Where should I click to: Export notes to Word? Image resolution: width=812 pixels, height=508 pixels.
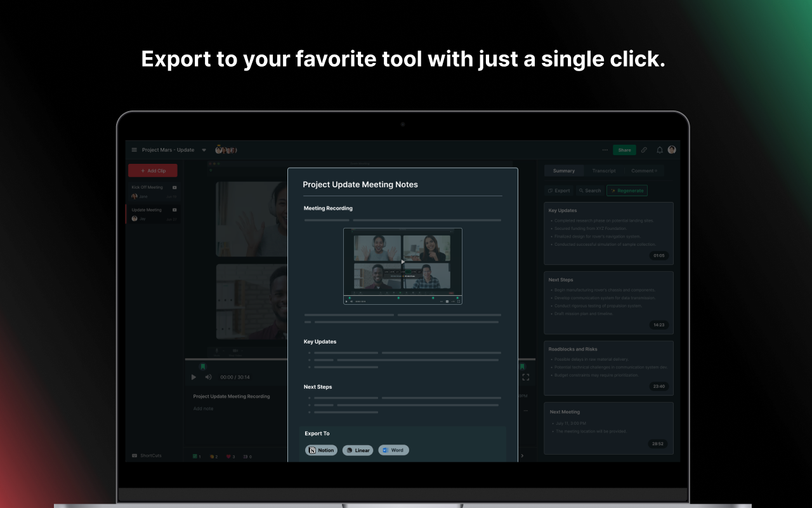click(x=393, y=450)
